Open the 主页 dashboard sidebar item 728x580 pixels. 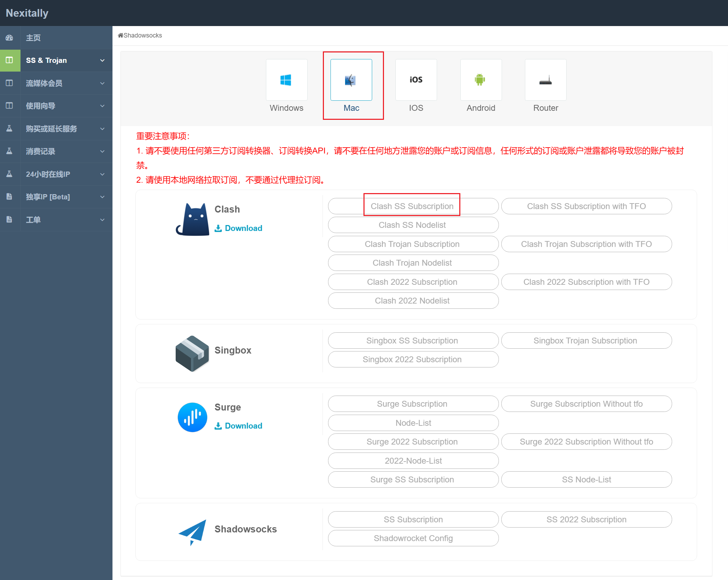pyautogui.click(x=33, y=38)
